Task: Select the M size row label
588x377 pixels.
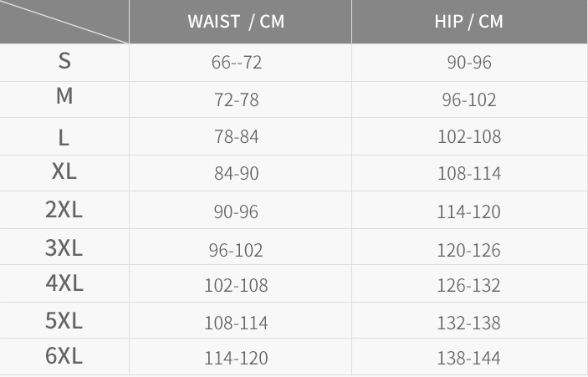Action: pyautogui.click(x=64, y=96)
